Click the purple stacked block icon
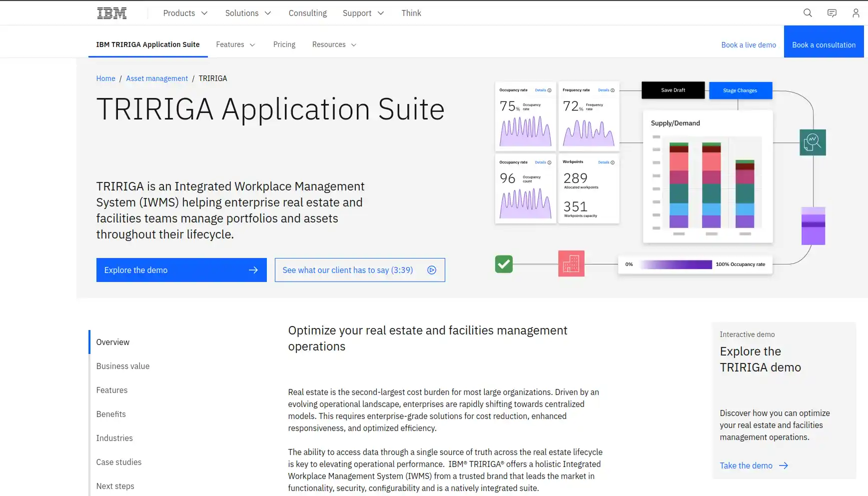Image resolution: width=868 pixels, height=496 pixels. 813,226
